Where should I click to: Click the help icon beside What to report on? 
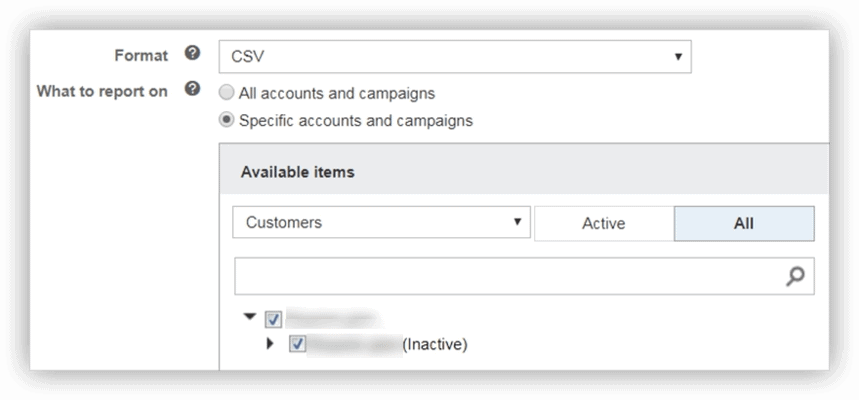coord(193,90)
